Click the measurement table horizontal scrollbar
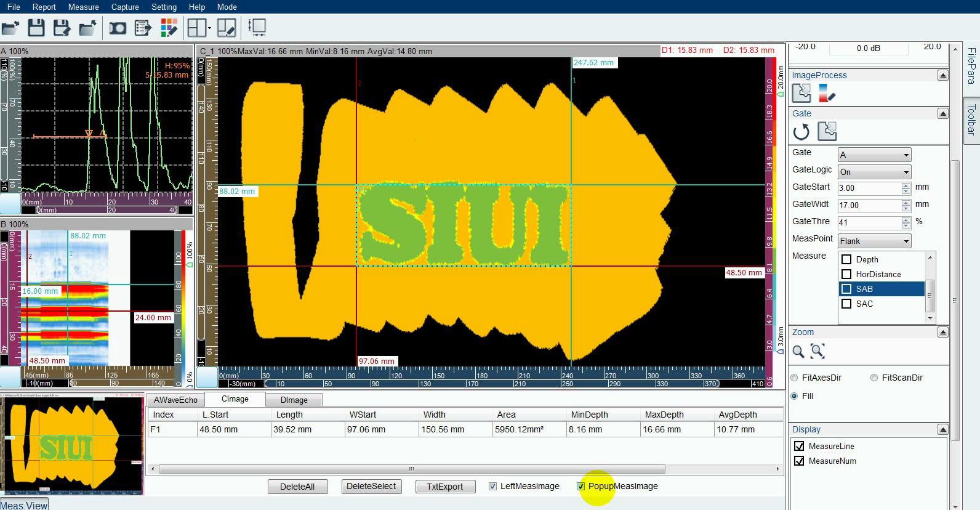 [411, 469]
